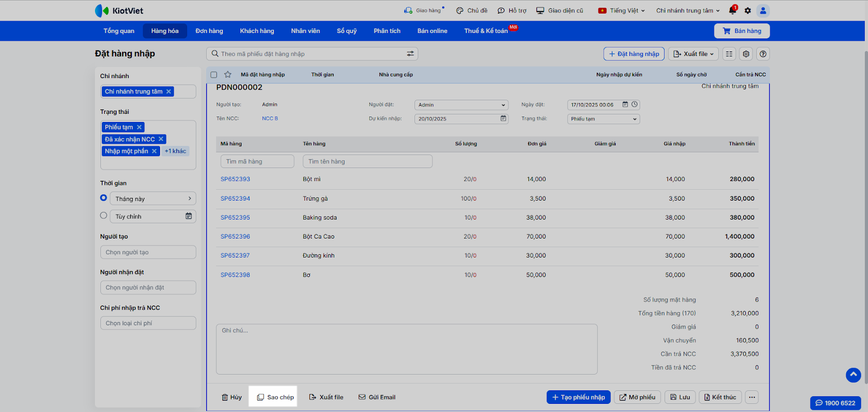
Task: Remove Phiếu tạm status tag
Action: (139, 127)
